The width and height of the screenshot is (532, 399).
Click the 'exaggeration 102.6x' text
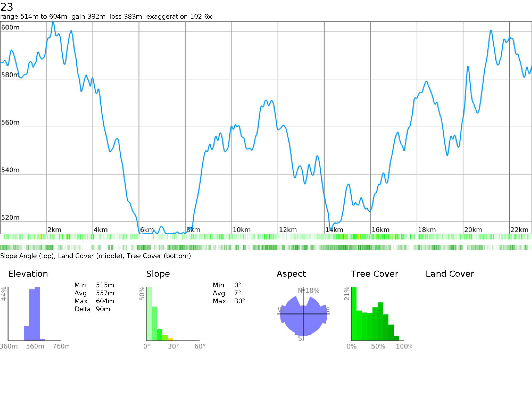(x=179, y=17)
